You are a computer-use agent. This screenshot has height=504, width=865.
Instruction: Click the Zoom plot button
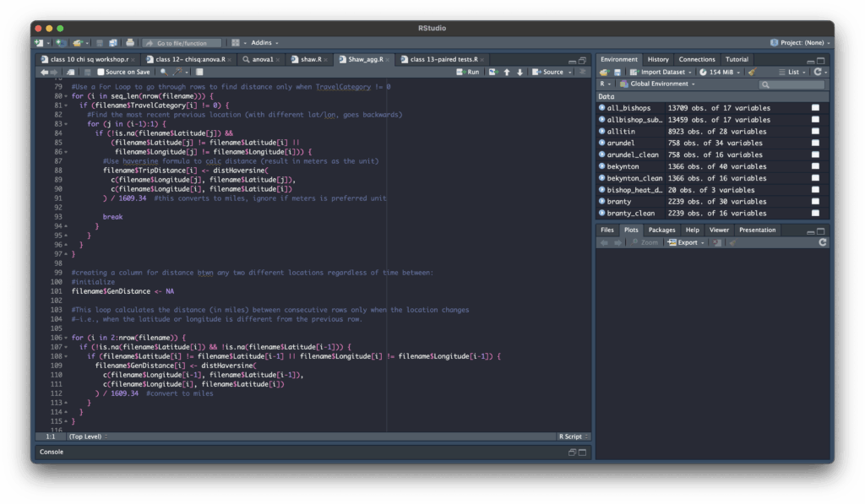tap(645, 242)
